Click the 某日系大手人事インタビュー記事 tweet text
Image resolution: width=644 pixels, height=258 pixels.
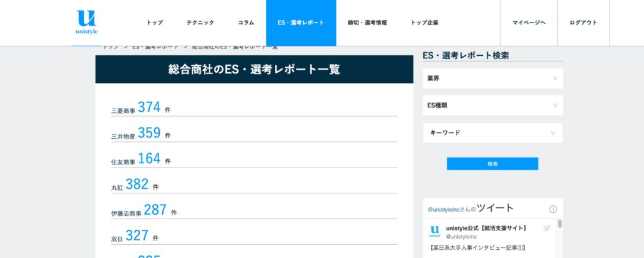point(477,248)
